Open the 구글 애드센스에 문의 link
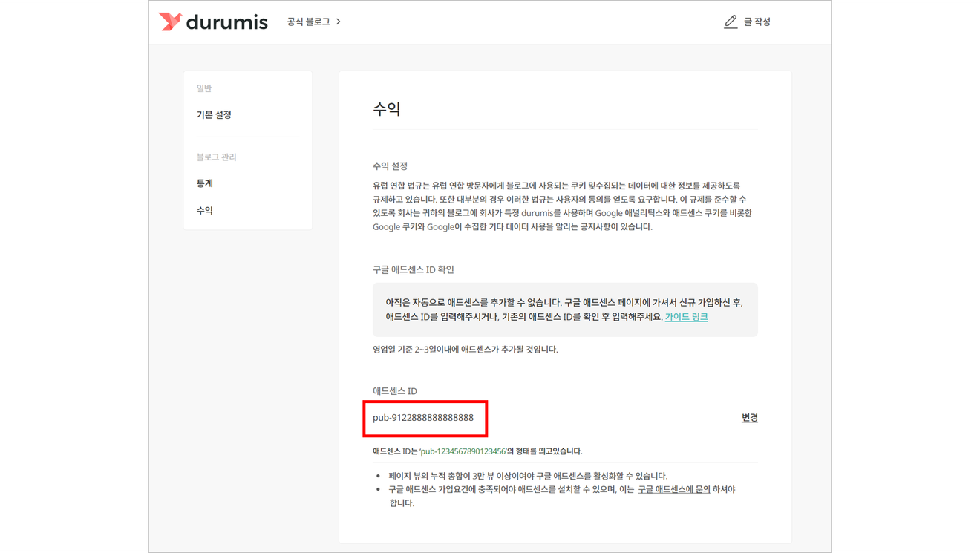 (x=674, y=489)
